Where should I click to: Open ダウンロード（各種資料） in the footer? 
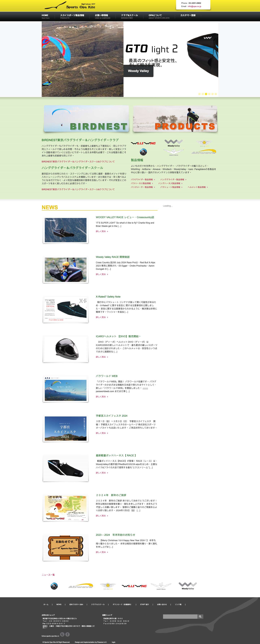click(122, 604)
